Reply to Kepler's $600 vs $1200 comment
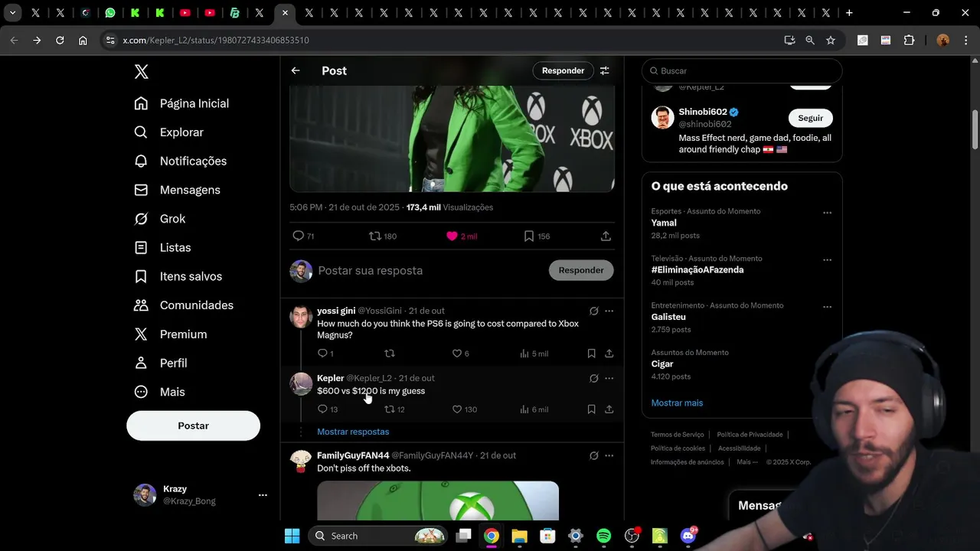Viewport: 980px width, 551px height. (x=328, y=409)
